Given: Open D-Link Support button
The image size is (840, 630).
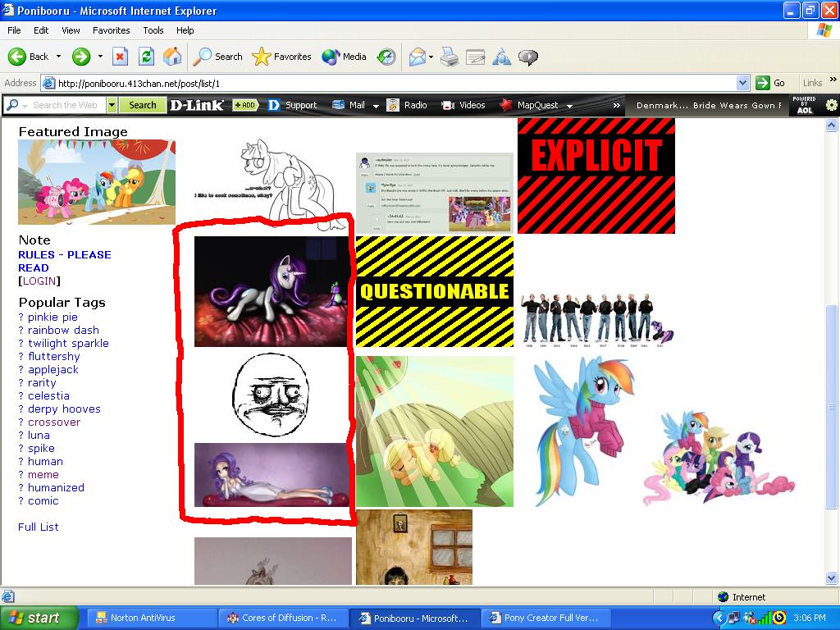Looking at the screenshot, I should [x=293, y=105].
